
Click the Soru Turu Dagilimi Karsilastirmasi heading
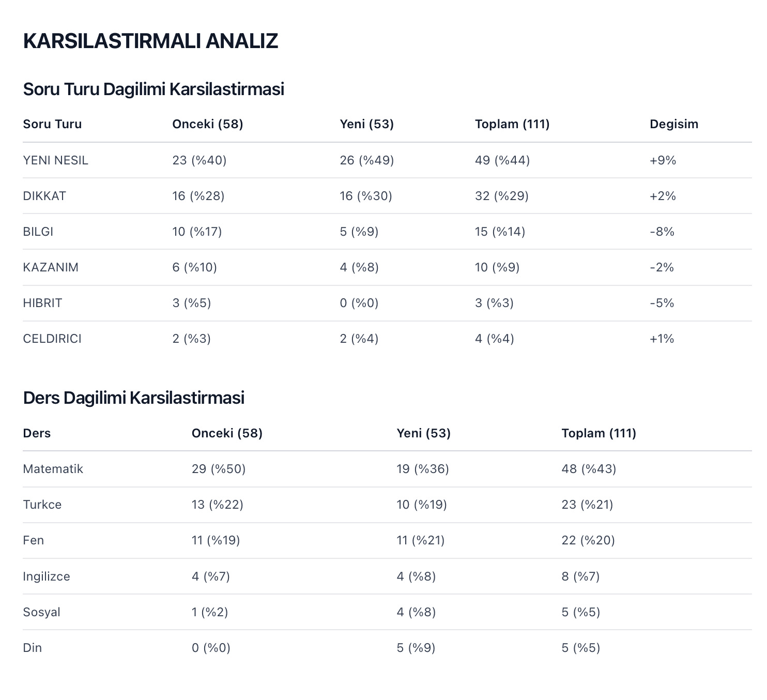click(x=154, y=89)
